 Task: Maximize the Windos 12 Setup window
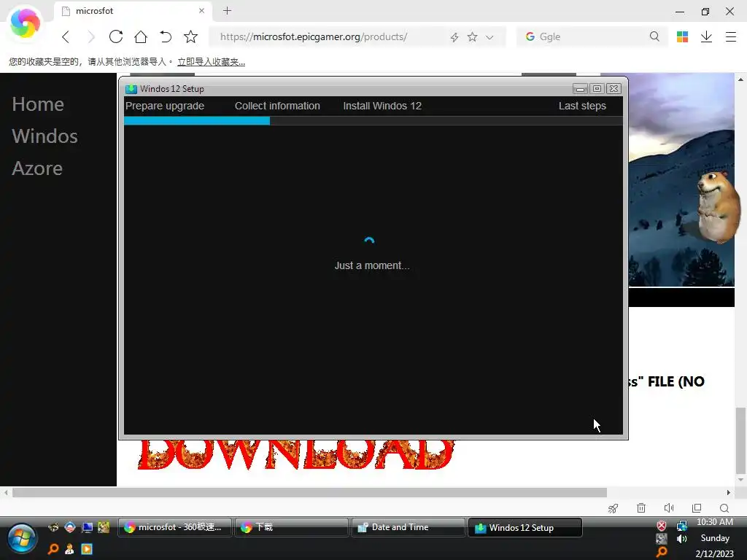point(597,88)
